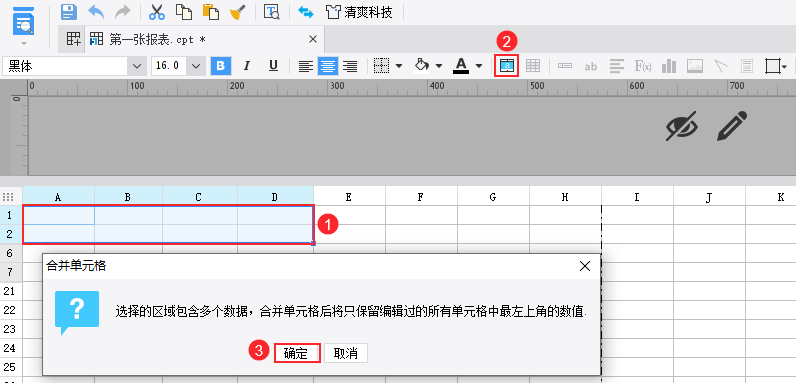Select column E header

click(349, 197)
